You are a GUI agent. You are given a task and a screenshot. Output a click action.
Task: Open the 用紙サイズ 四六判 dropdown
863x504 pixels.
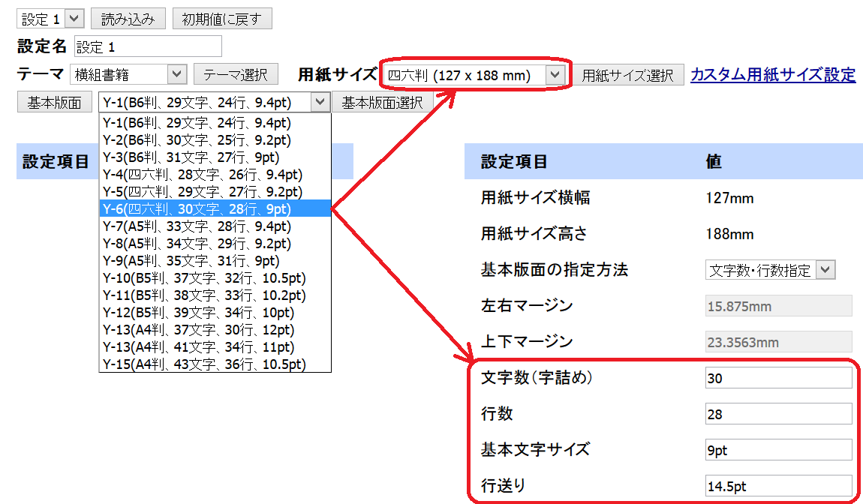tap(474, 75)
